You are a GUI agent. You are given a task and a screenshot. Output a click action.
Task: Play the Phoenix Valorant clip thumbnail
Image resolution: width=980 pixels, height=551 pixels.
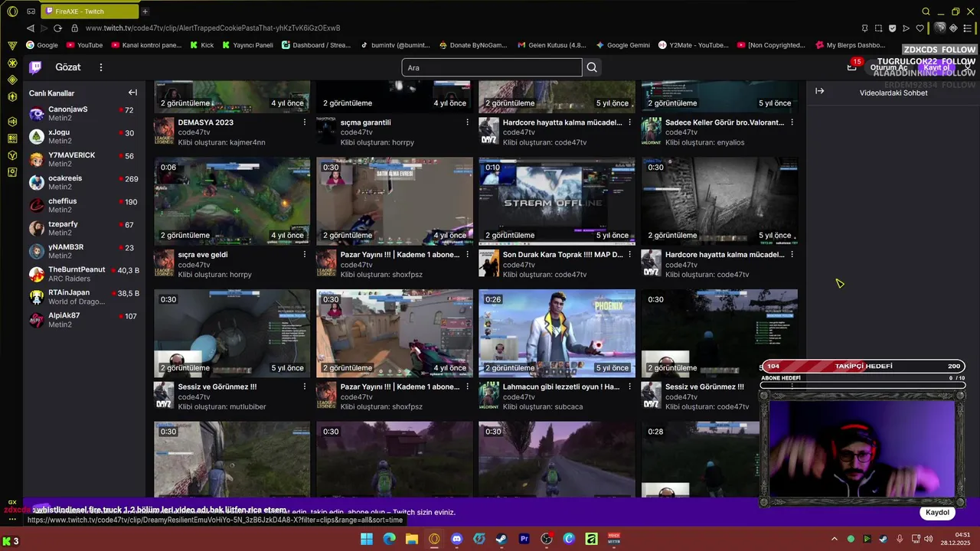[557, 334]
